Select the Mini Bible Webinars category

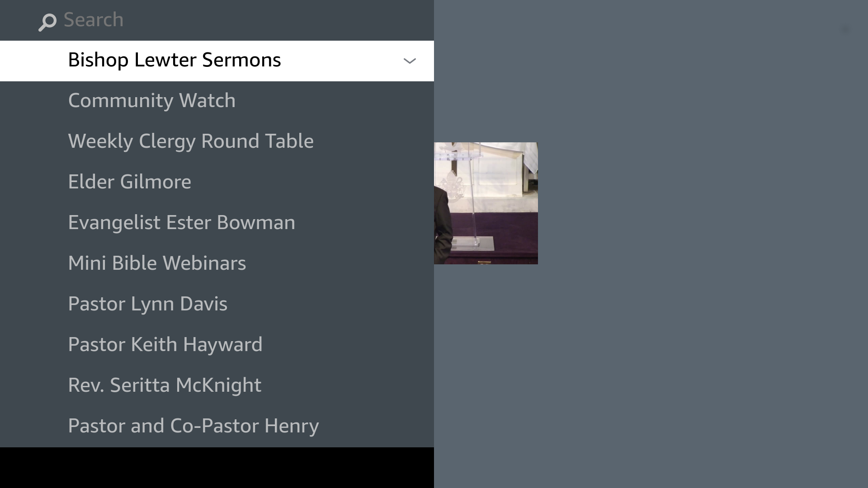click(x=157, y=263)
